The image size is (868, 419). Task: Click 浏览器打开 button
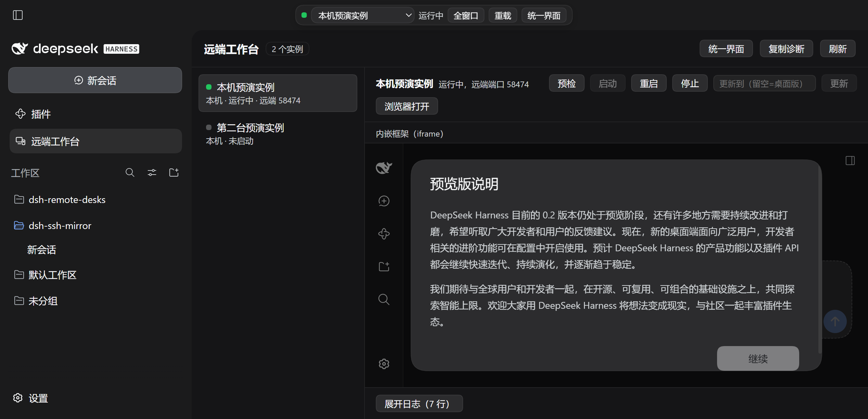[407, 106]
